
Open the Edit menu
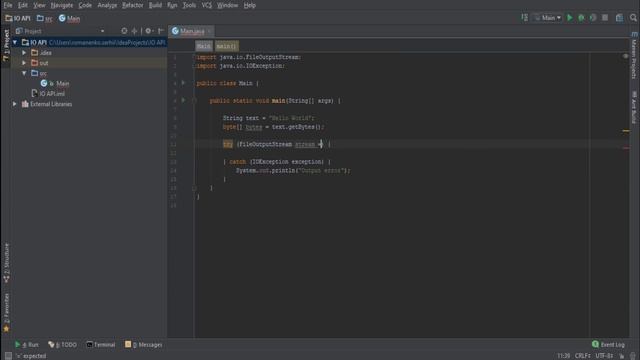22,5
